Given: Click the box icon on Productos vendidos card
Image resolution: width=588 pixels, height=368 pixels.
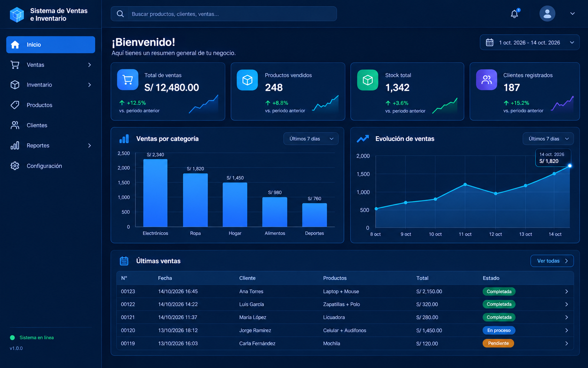Looking at the screenshot, I should click(247, 80).
